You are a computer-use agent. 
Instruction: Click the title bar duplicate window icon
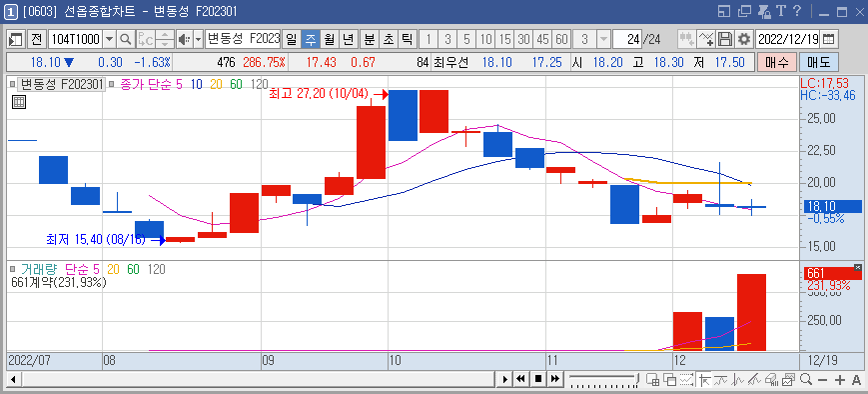point(744,11)
